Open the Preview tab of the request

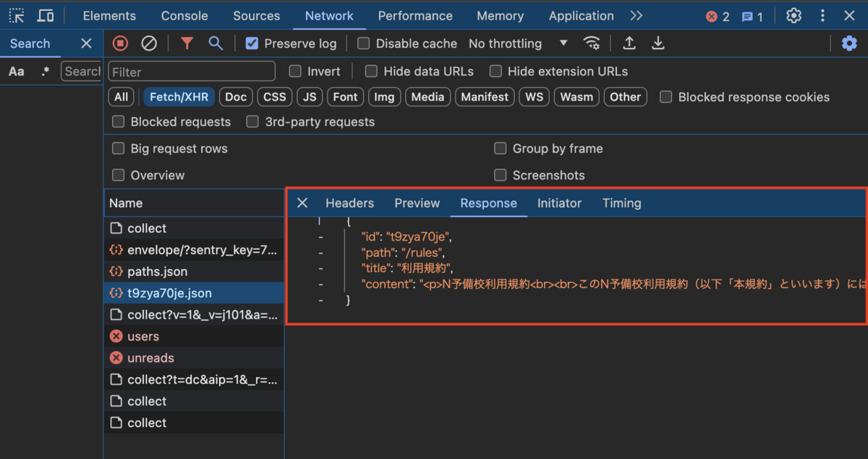(x=417, y=203)
